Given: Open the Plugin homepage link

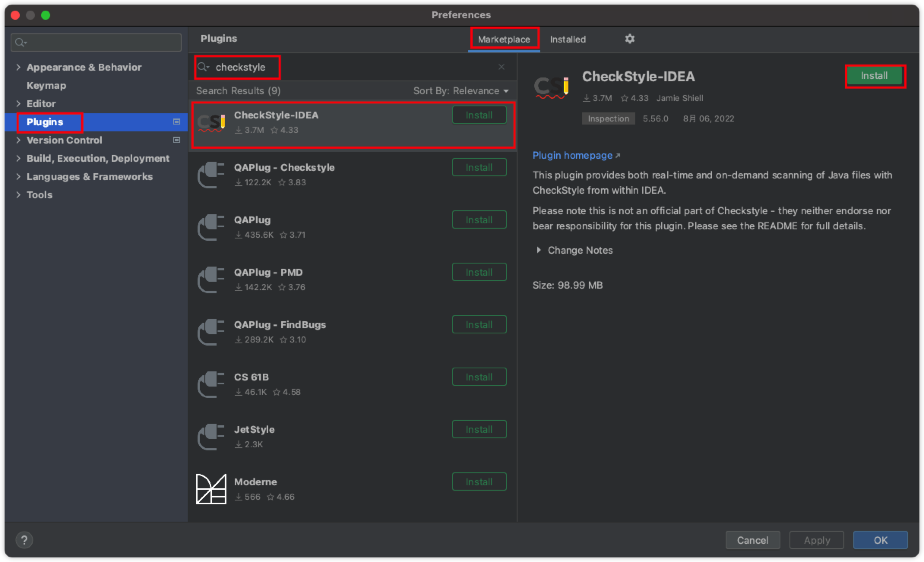Looking at the screenshot, I should [x=573, y=155].
